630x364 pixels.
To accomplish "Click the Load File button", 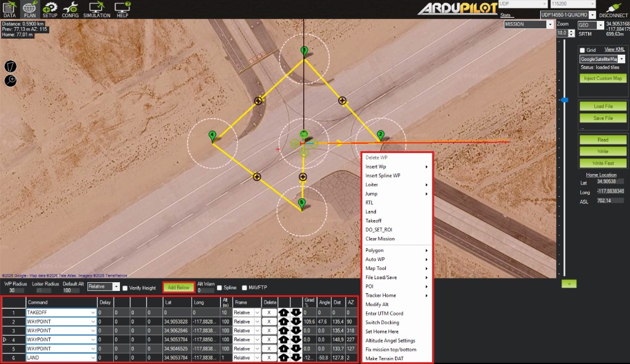I will point(603,106).
